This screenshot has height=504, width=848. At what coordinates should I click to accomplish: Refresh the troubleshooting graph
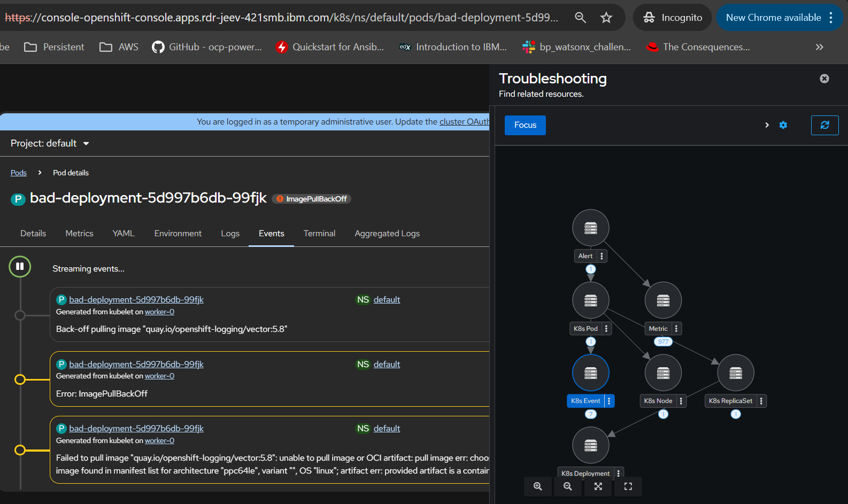click(x=824, y=125)
